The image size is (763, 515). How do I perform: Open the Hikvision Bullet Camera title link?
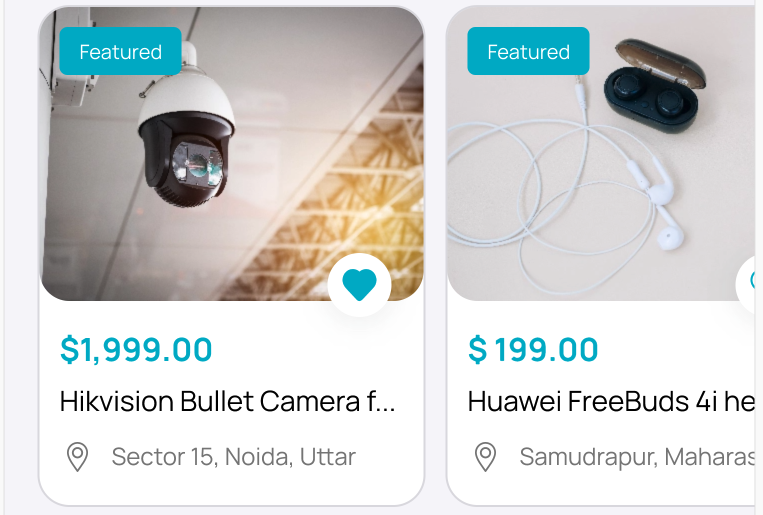coord(228,402)
